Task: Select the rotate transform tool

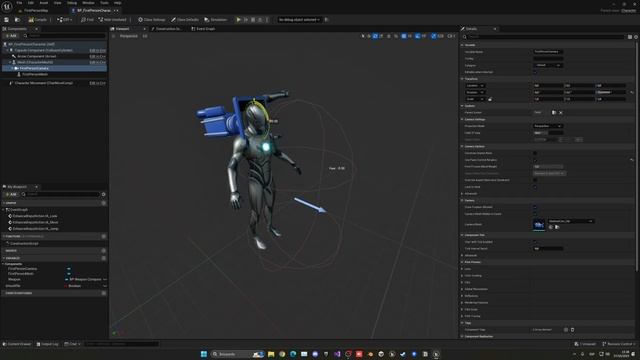Action: (375, 36)
